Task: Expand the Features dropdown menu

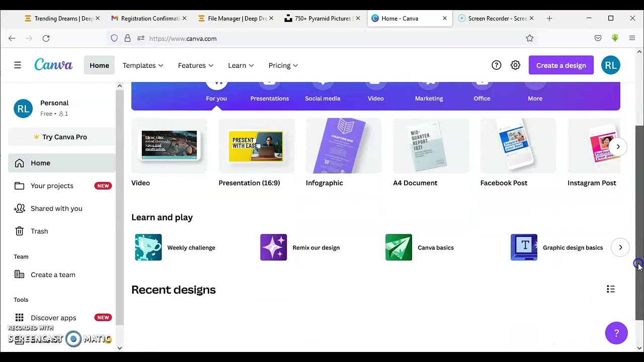Action: pos(196,65)
